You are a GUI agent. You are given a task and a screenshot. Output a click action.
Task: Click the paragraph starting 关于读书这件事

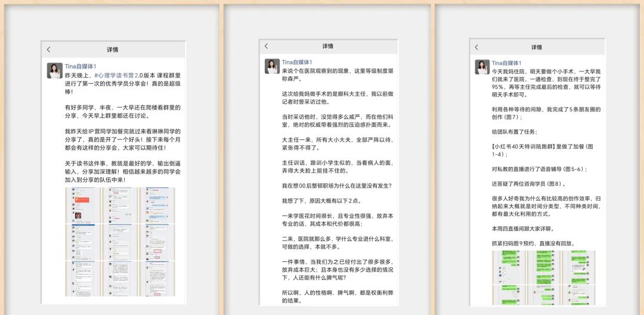click(x=123, y=171)
